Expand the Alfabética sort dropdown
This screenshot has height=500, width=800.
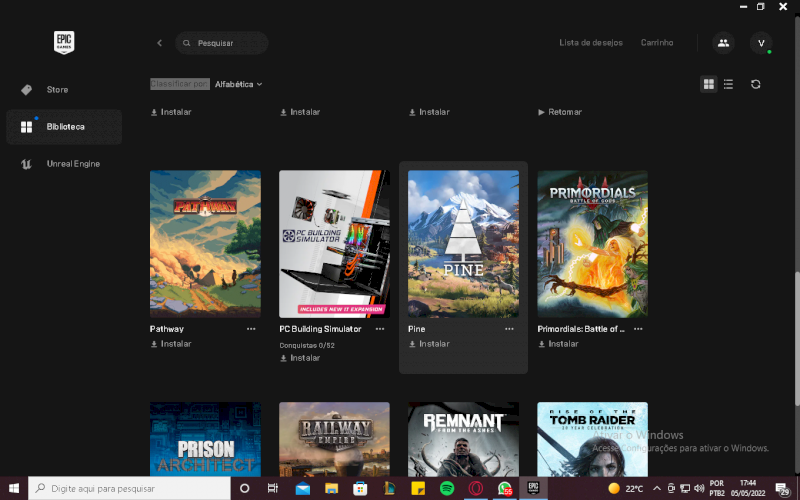point(238,84)
